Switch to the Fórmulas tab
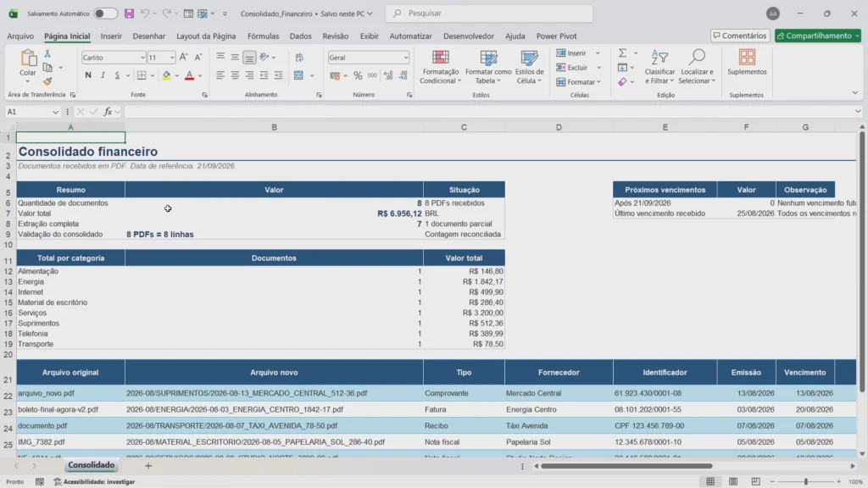This screenshot has width=868, height=488. click(x=263, y=36)
